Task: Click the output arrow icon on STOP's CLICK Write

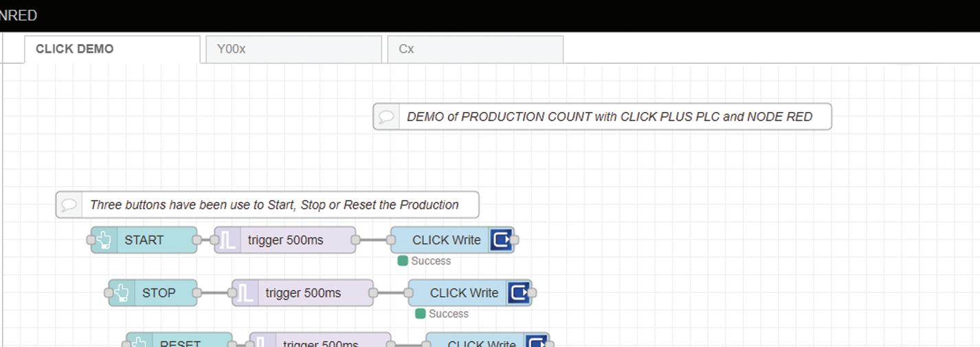Action: 520,293
